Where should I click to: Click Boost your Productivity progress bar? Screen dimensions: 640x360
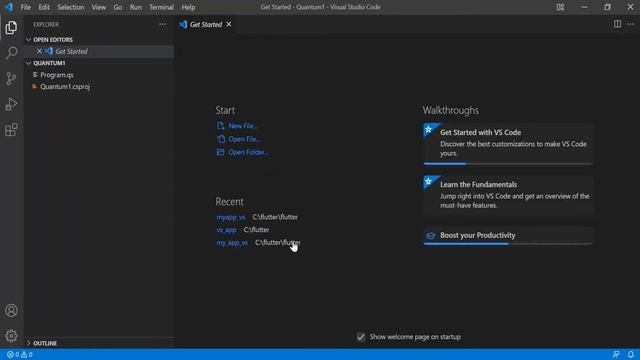508,244
